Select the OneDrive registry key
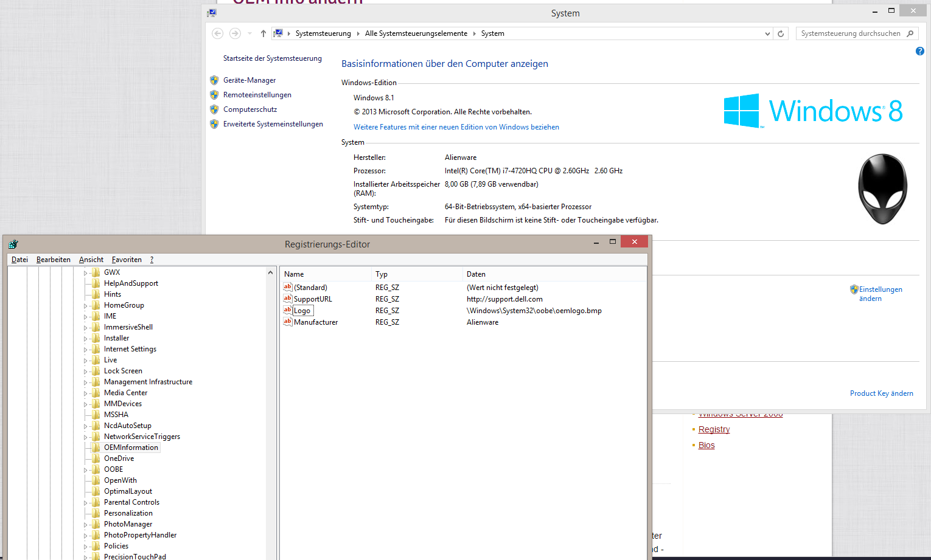Image resolution: width=931 pixels, height=560 pixels. (119, 458)
